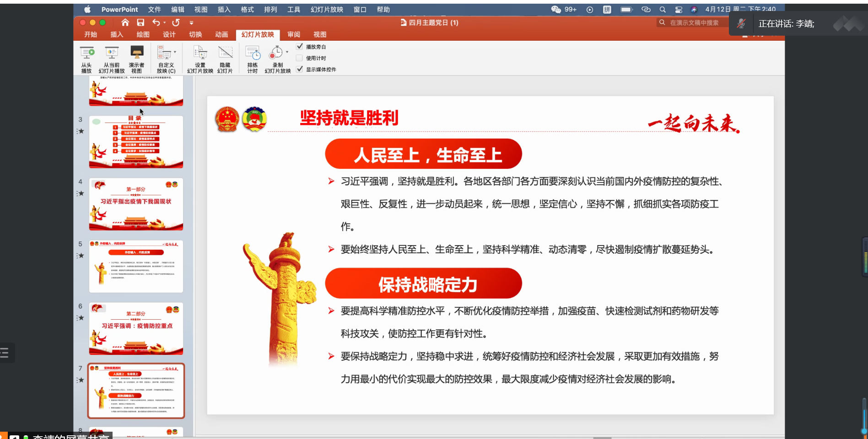The width and height of the screenshot is (868, 439).
Task: Click the Home icon in quick toolbar
Action: pyautogui.click(x=125, y=22)
